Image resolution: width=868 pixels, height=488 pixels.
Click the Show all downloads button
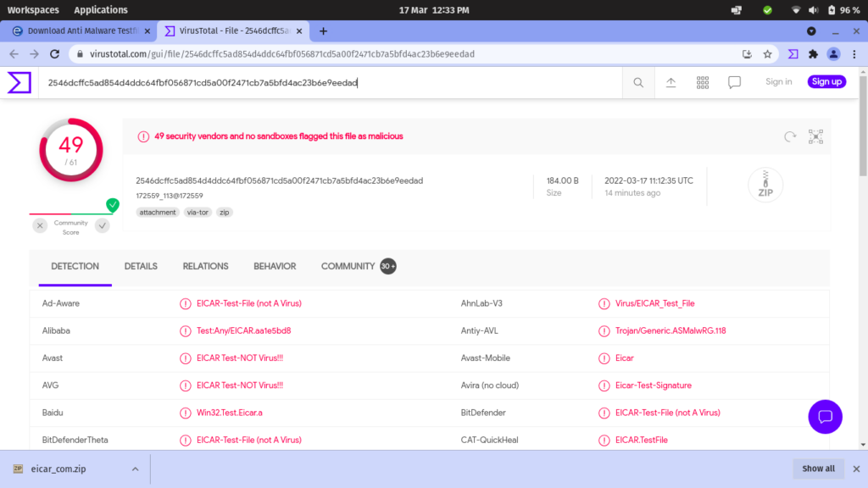coord(818,469)
